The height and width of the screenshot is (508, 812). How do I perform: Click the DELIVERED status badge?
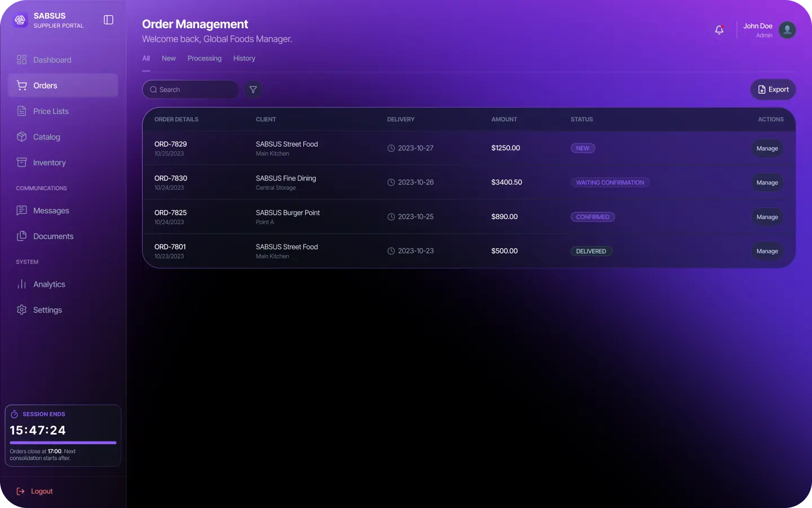(591, 251)
